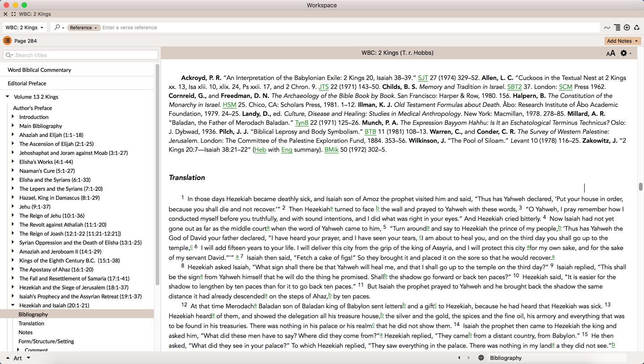Open the WBC: 2 Kings module dropdown
Viewport: 644px width, 364px height.
pyautogui.click(x=25, y=27)
